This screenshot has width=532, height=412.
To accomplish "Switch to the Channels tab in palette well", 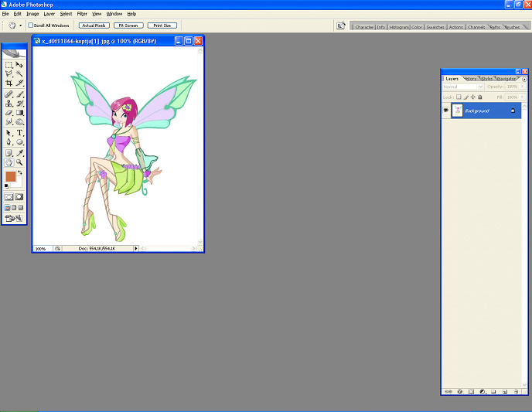I will [476, 27].
